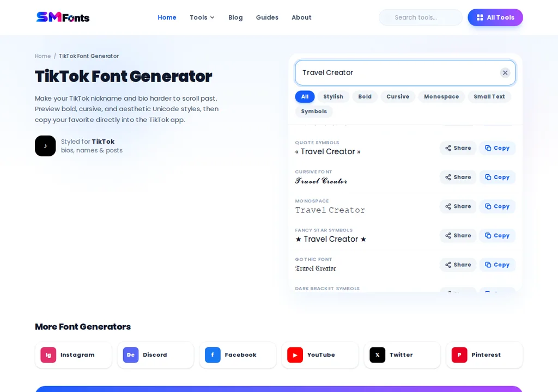The image size is (558, 392).
Task: Copy the Cursive Font result
Action: (497, 177)
